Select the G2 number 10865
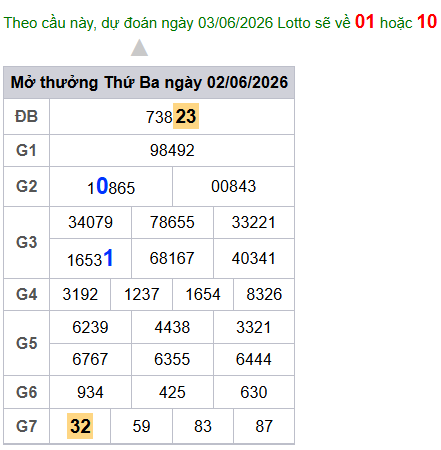 point(111,187)
